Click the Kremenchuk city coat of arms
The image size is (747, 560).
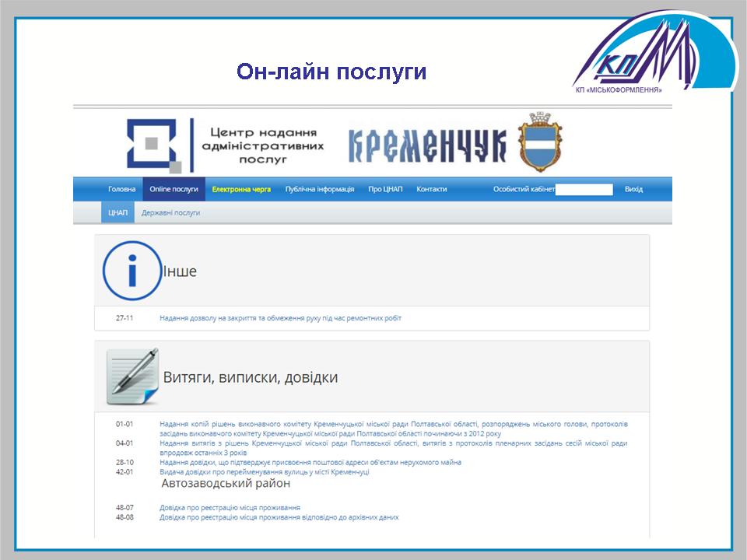pyautogui.click(x=540, y=142)
